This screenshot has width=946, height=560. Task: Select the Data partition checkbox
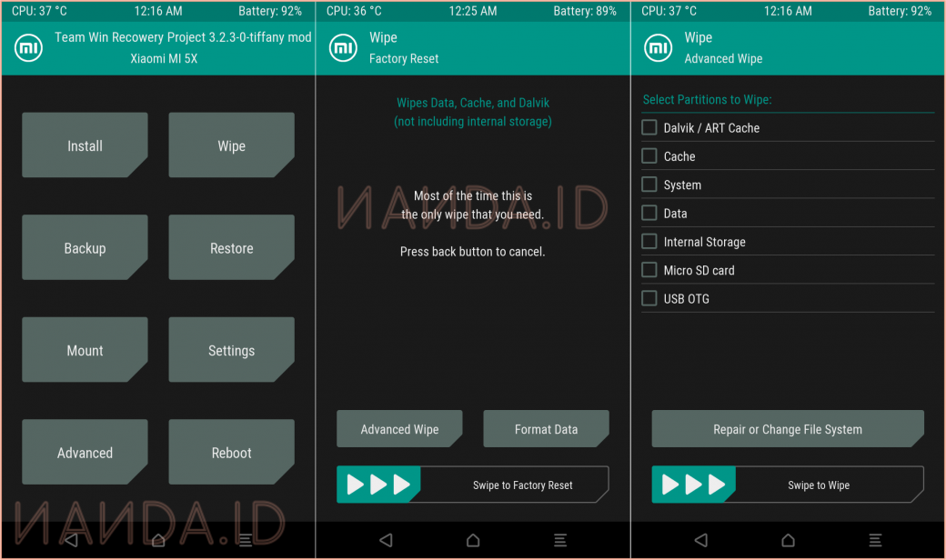649,214
